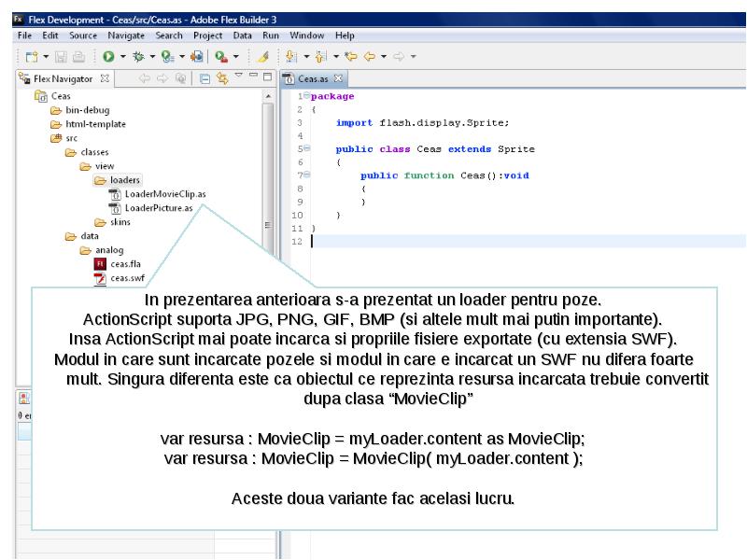The image size is (747, 560).
Task: Click the Print toolbar icon
Action: [78, 57]
